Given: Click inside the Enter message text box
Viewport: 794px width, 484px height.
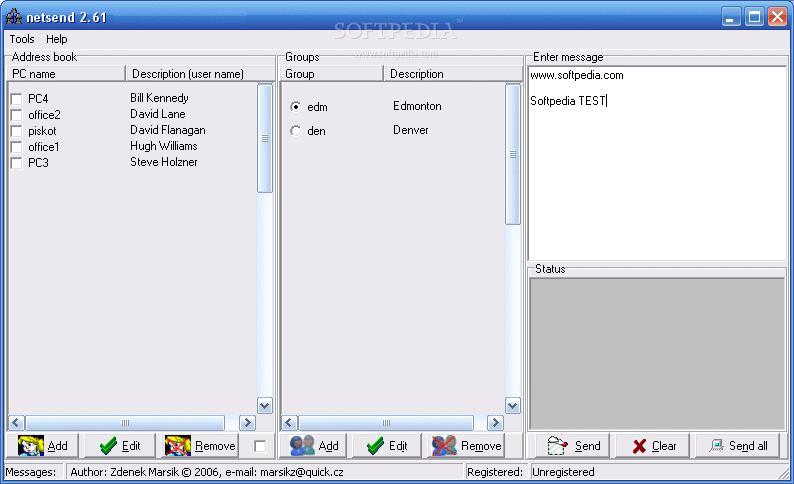Looking at the screenshot, I should pyautogui.click(x=657, y=163).
